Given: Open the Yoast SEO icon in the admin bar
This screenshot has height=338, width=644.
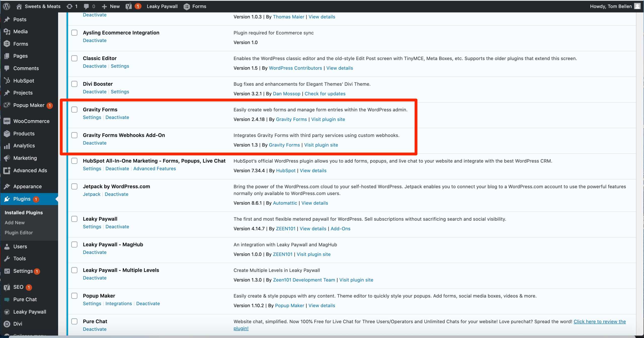Looking at the screenshot, I should click(x=129, y=6).
